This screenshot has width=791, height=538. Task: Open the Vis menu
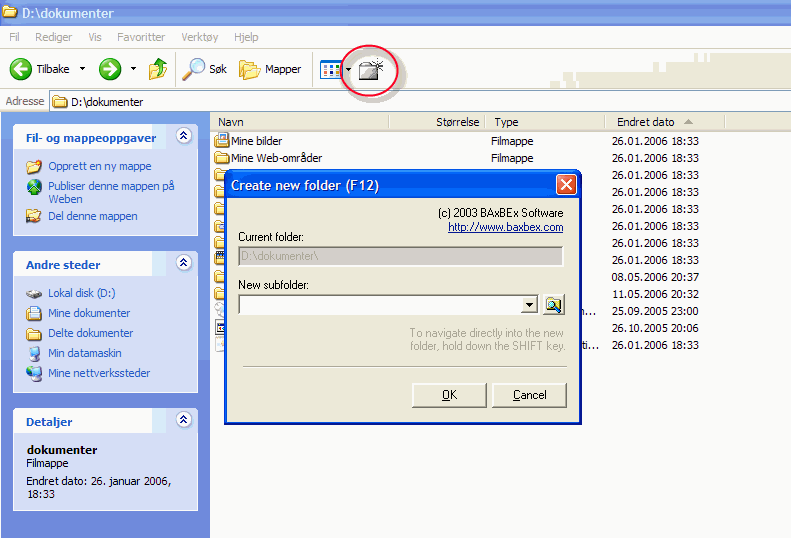[95, 37]
